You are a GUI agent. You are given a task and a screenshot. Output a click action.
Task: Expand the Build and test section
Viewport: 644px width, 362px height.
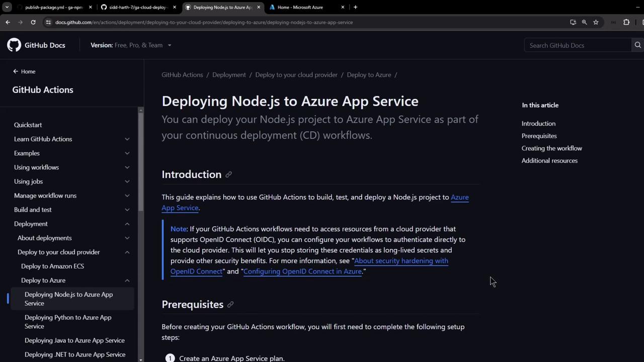click(x=127, y=210)
